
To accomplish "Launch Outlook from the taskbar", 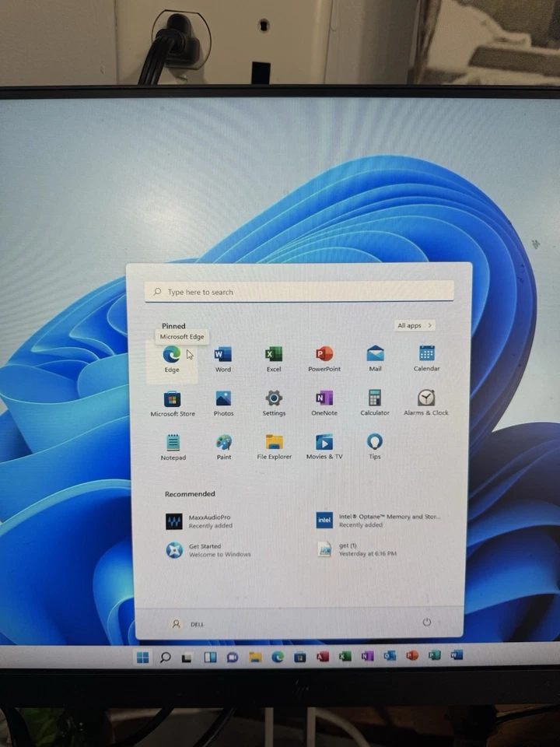I will 390,655.
